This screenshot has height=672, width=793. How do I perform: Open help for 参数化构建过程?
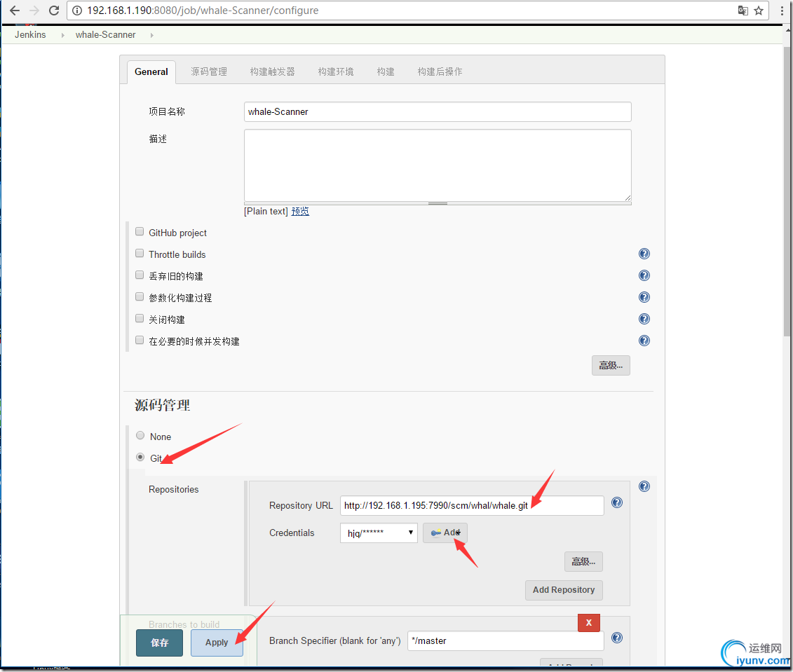pos(644,297)
